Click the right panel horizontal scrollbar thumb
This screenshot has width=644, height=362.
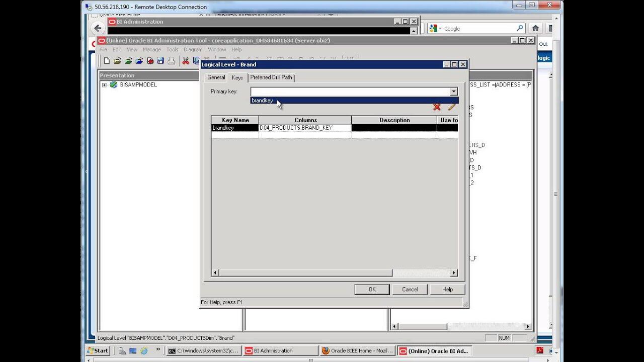coord(422,326)
